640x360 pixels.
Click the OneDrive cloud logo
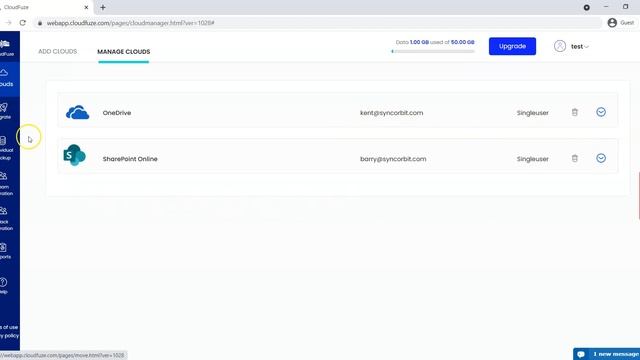point(77,112)
